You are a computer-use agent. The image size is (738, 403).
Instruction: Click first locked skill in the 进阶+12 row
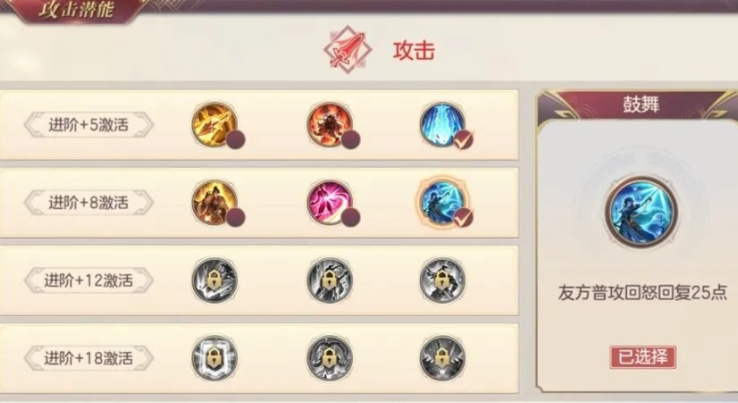(214, 280)
